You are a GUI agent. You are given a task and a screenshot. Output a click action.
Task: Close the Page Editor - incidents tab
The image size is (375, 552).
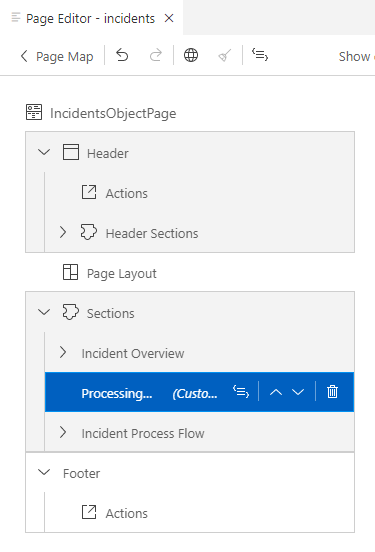(169, 18)
